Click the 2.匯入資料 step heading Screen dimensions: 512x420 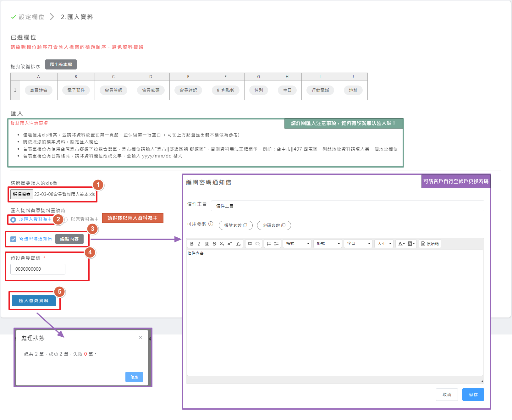(x=77, y=17)
